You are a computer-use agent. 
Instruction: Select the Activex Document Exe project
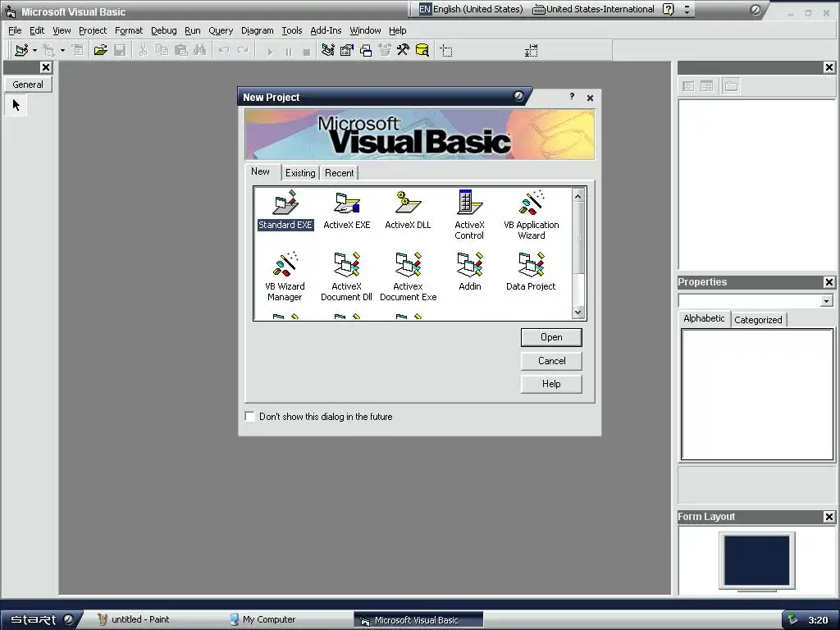408,276
